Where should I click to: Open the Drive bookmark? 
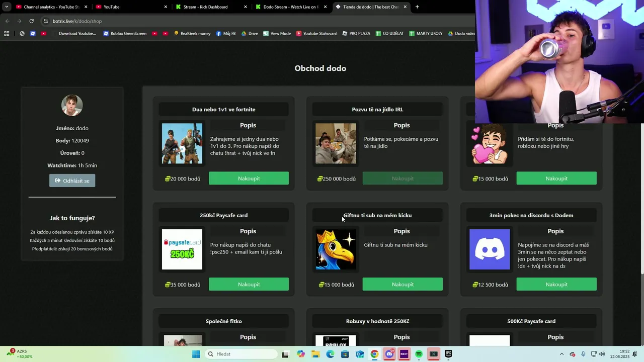[250, 34]
